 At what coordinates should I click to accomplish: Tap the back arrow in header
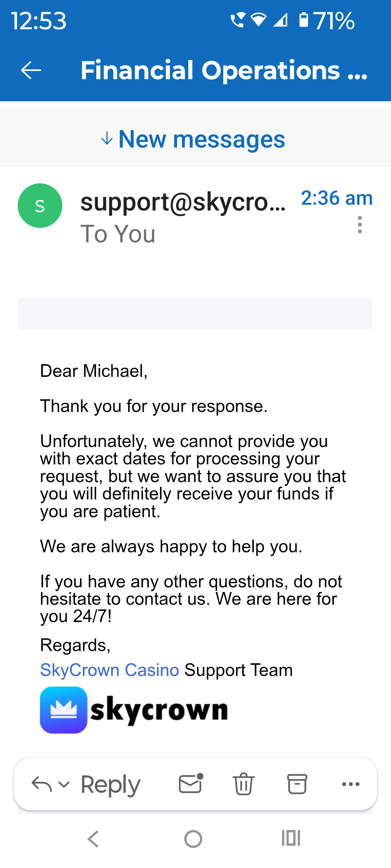[x=31, y=70]
